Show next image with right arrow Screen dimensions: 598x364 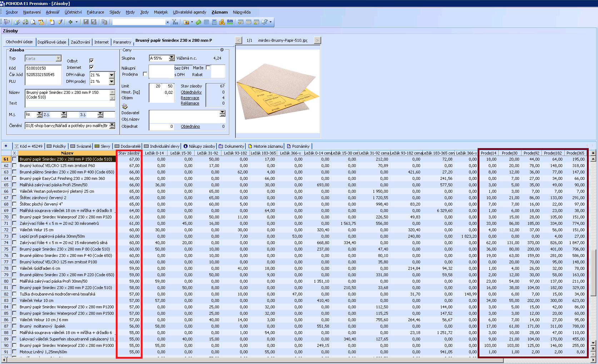(x=317, y=40)
